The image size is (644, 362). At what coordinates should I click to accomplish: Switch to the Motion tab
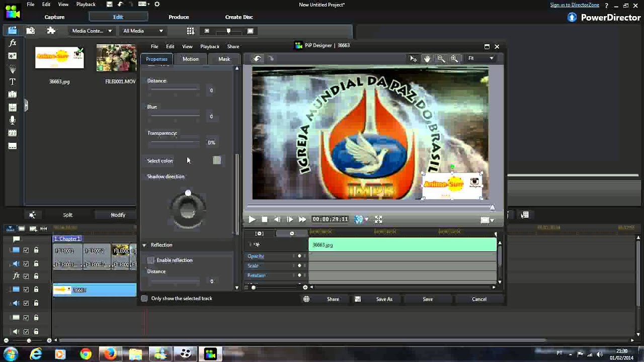(x=191, y=59)
